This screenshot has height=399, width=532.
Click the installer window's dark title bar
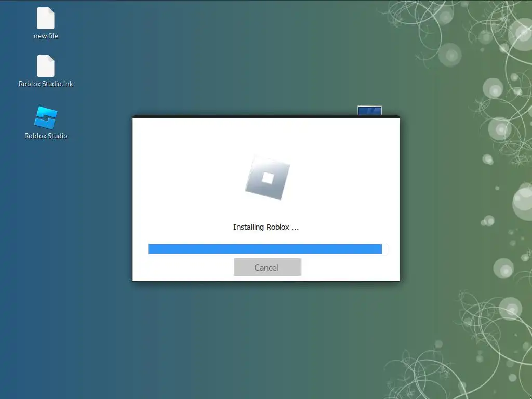tap(266, 116)
